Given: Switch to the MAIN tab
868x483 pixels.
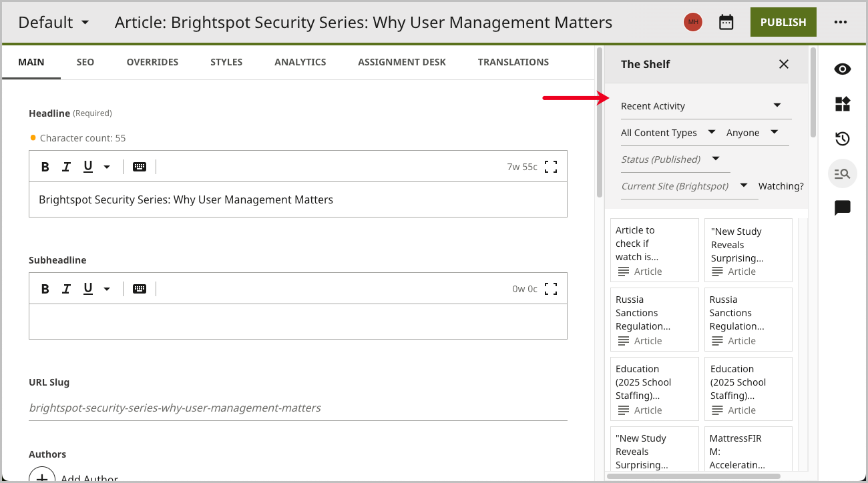Looking at the screenshot, I should pyautogui.click(x=31, y=62).
